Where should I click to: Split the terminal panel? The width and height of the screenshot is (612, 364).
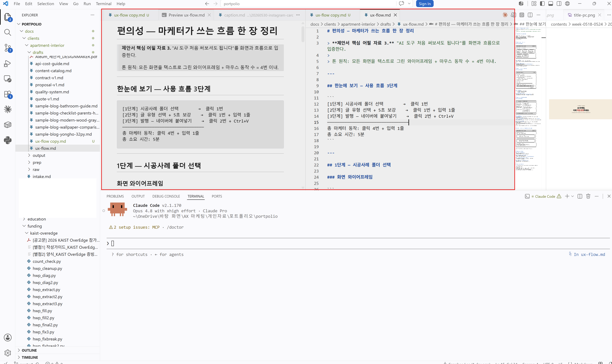point(580,196)
